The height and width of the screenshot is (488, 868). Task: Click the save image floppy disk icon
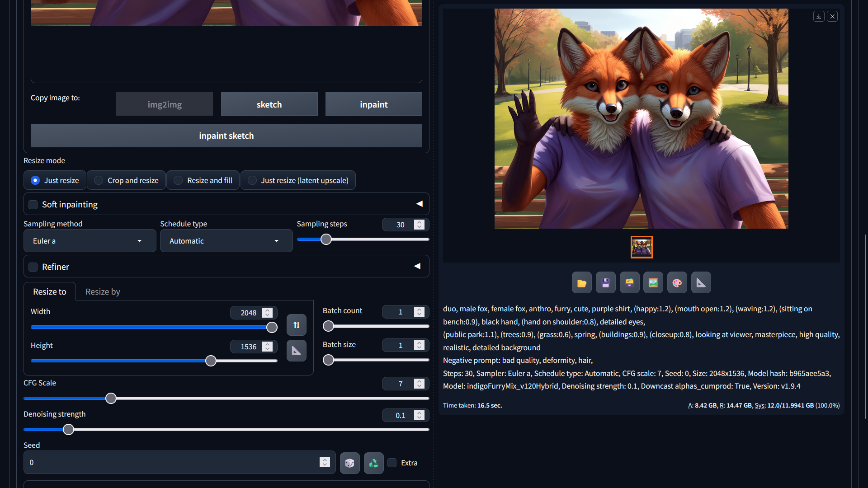[x=605, y=283]
